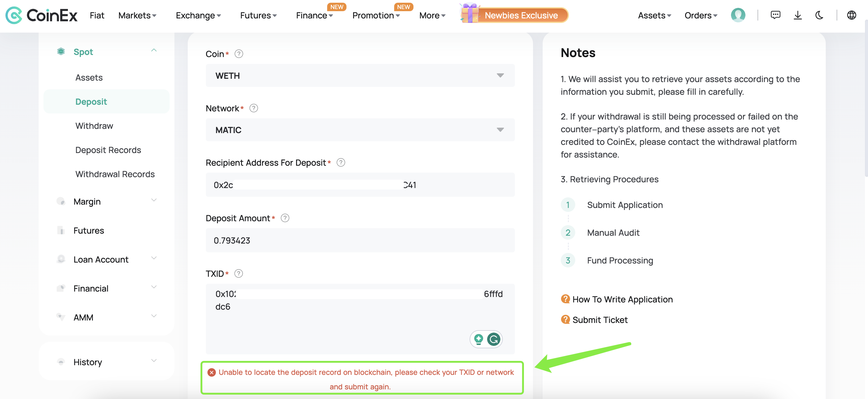Viewport: 868px width, 399px height.
Task: Click the page vertical scrollbar
Action: [866, 98]
